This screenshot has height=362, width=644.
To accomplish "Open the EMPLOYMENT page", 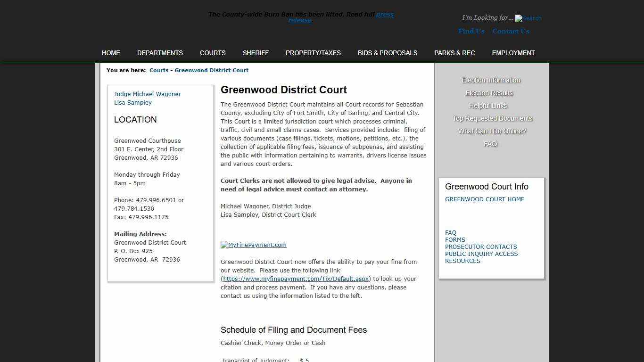I will click(x=513, y=53).
